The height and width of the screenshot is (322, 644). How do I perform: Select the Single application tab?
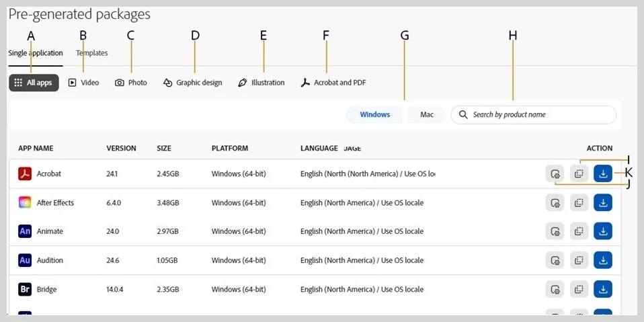[36, 53]
